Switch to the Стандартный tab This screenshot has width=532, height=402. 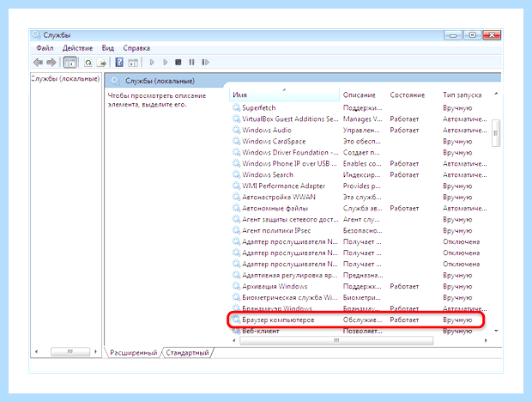[x=187, y=353]
